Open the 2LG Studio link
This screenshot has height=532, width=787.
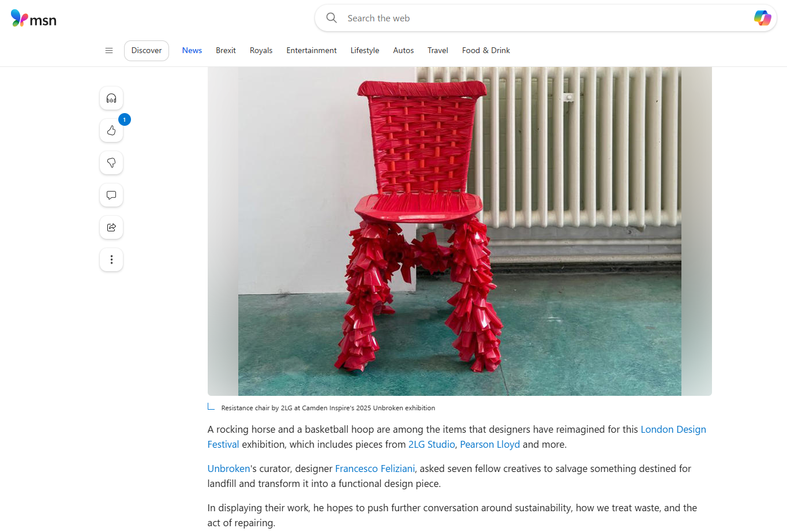pos(432,444)
